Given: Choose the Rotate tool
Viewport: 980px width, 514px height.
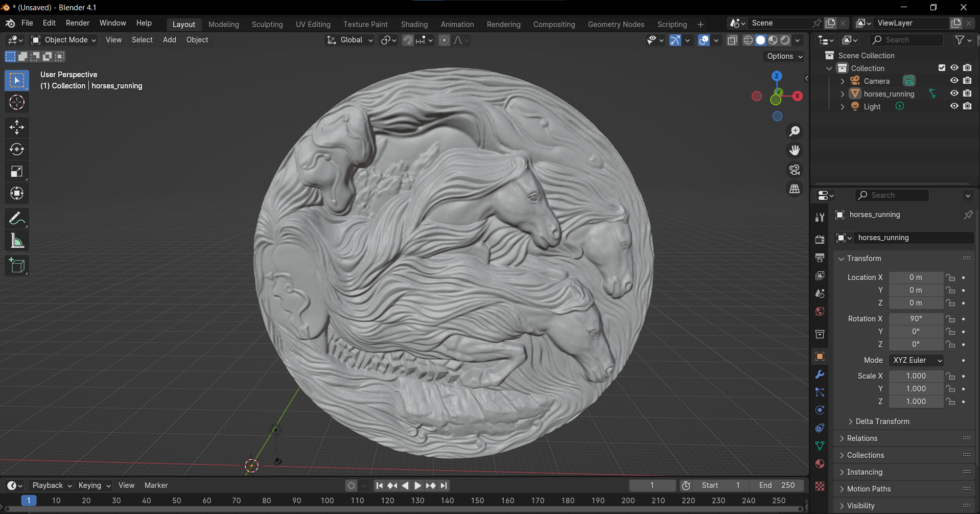Looking at the screenshot, I should coord(16,149).
